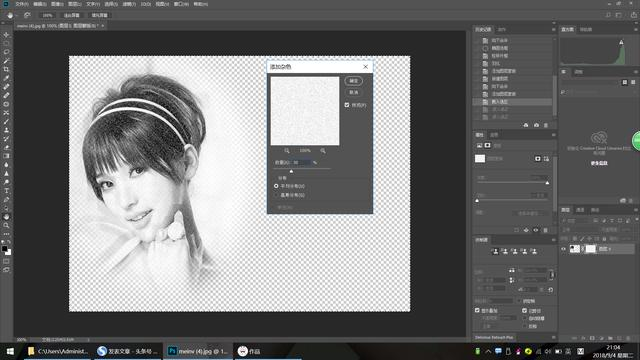
Task: Select the Horizontal Type tool
Action: (6, 191)
